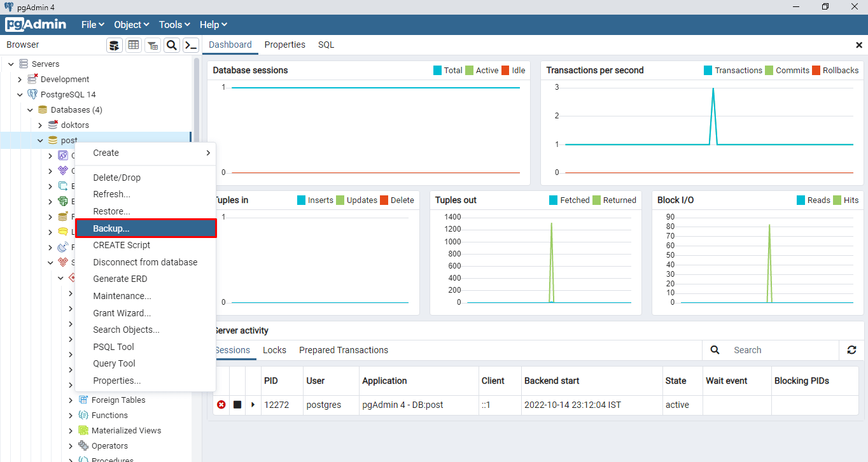Click the View Data grid icon in Browser toolbar
This screenshot has height=462, width=868.
(134, 45)
